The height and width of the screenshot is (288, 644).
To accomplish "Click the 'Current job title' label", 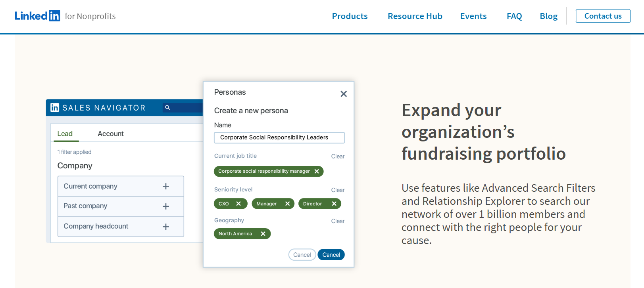I will (235, 156).
